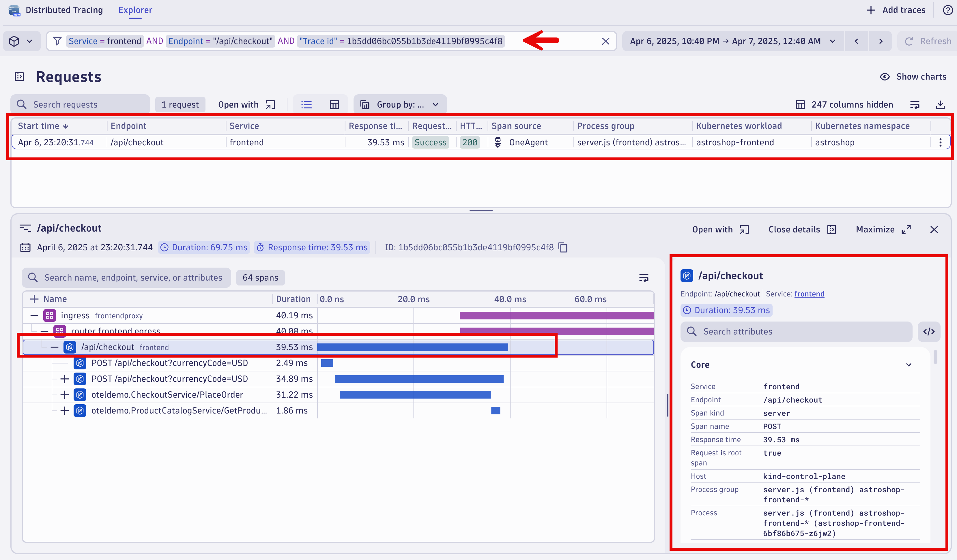
Task: Click the 64 spans counter chip
Action: (x=260, y=277)
